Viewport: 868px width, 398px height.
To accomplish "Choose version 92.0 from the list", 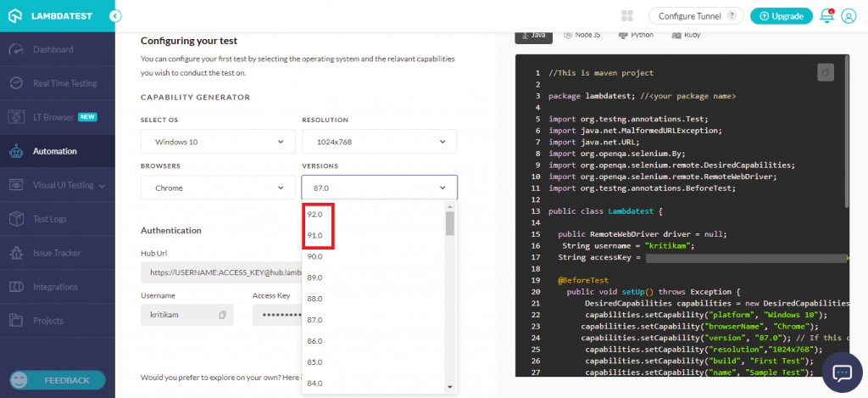I will click(315, 215).
